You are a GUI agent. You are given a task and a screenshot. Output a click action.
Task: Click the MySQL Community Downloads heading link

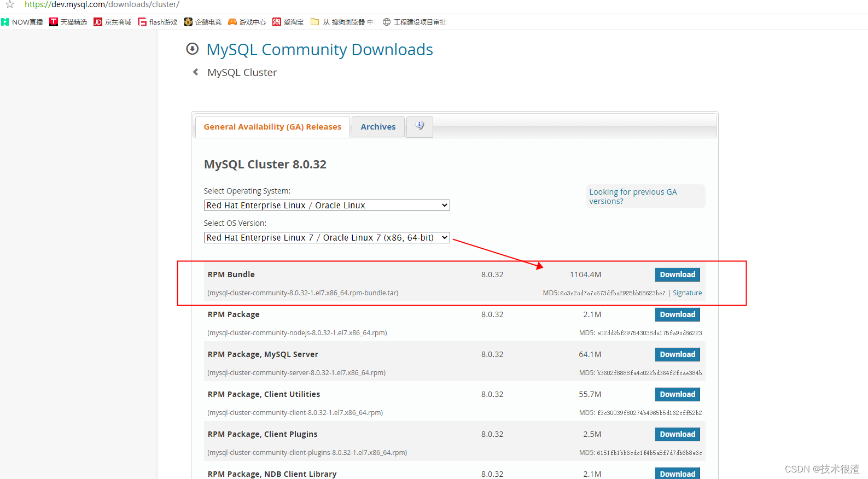(x=319, y=49)
